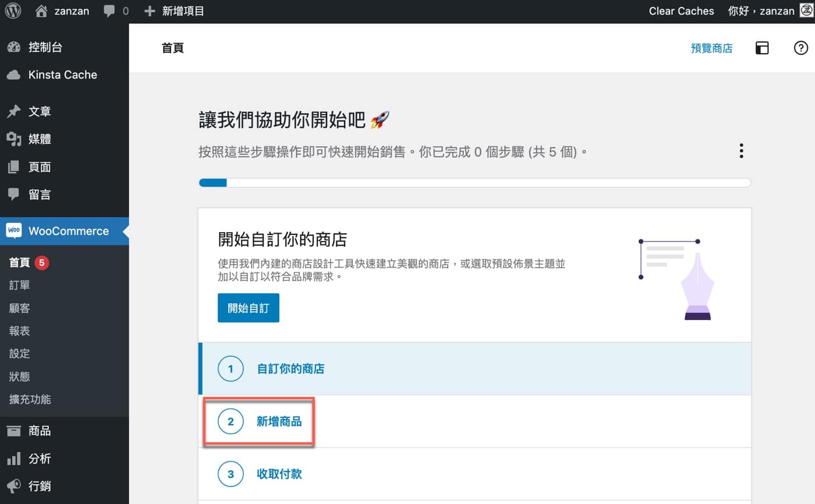Screen dimensions: 815x504
Task: Expand step 3 收取付款
Action: tap(474, 474)
